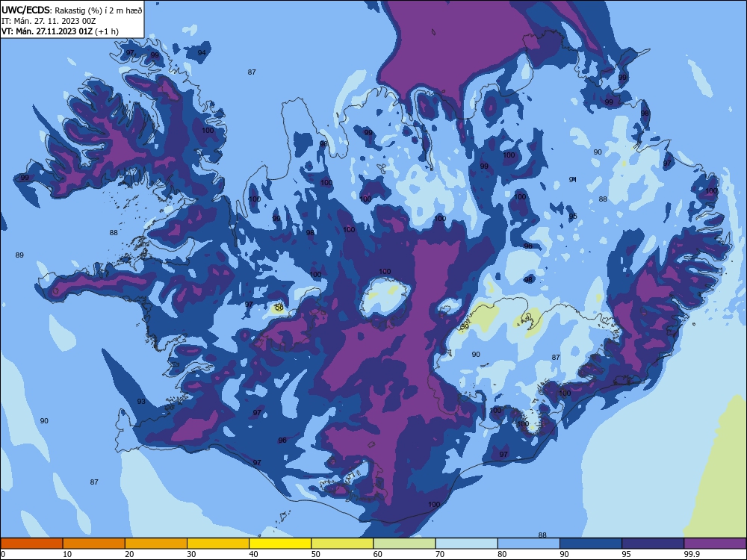The image size is (747, 560).
Task: Click the pale blue 70–80 legend swatch
Action: [467, 544]
